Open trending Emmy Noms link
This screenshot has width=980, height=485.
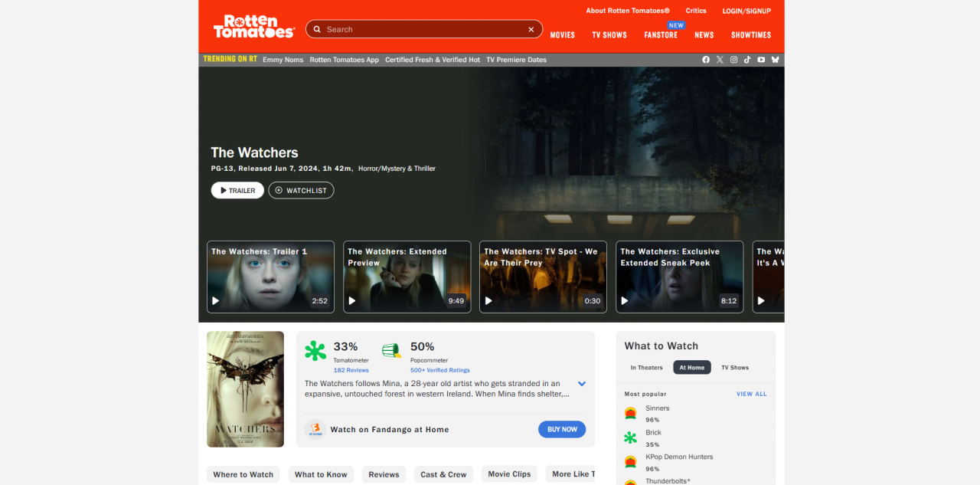pyautogui.click(x=283, y=60)
